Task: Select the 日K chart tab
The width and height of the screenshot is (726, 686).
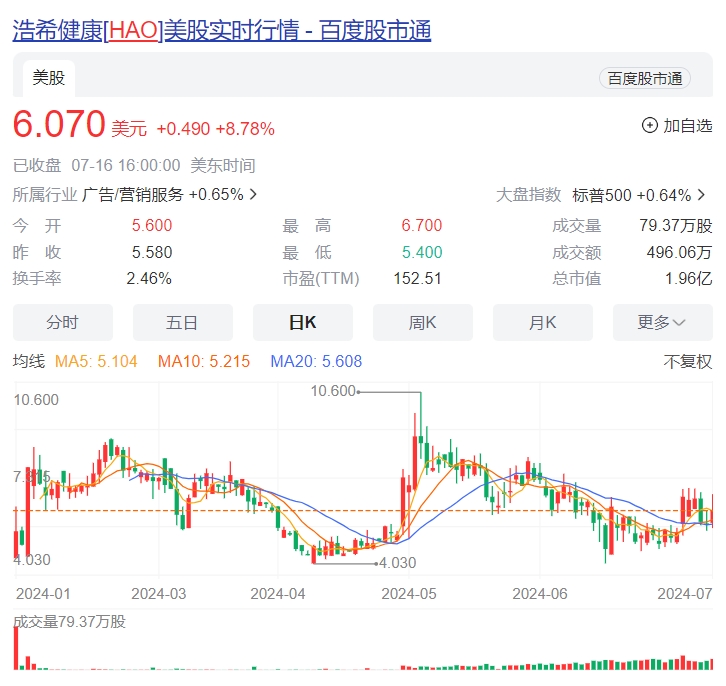Action: [x=302, y=322]
